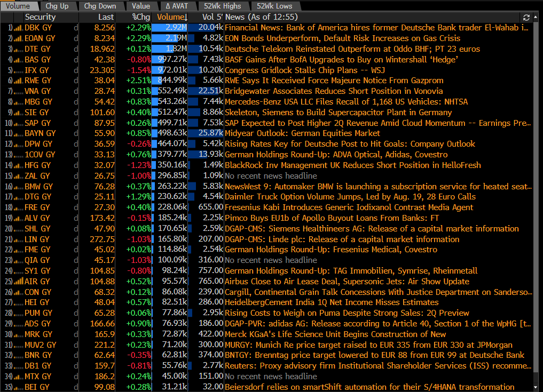
Task: Click the signal bars icon next to DBK GY
Action: pos(18,28)
